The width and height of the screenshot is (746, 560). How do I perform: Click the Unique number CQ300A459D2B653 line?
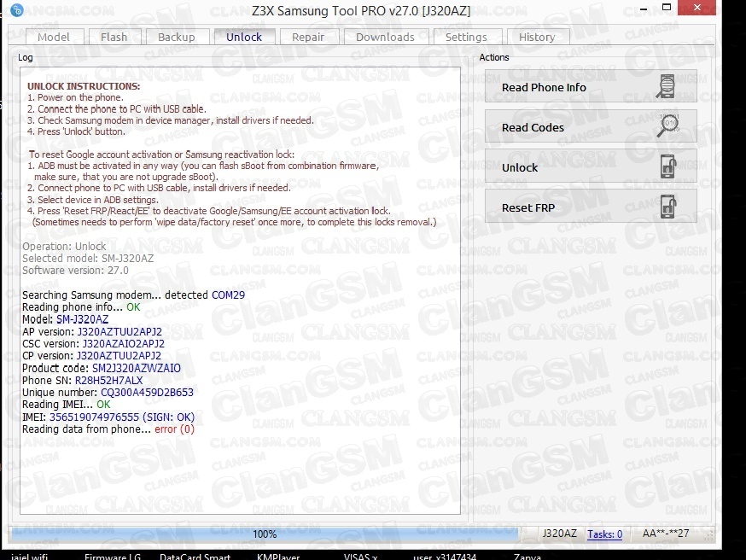pos(108,393)
